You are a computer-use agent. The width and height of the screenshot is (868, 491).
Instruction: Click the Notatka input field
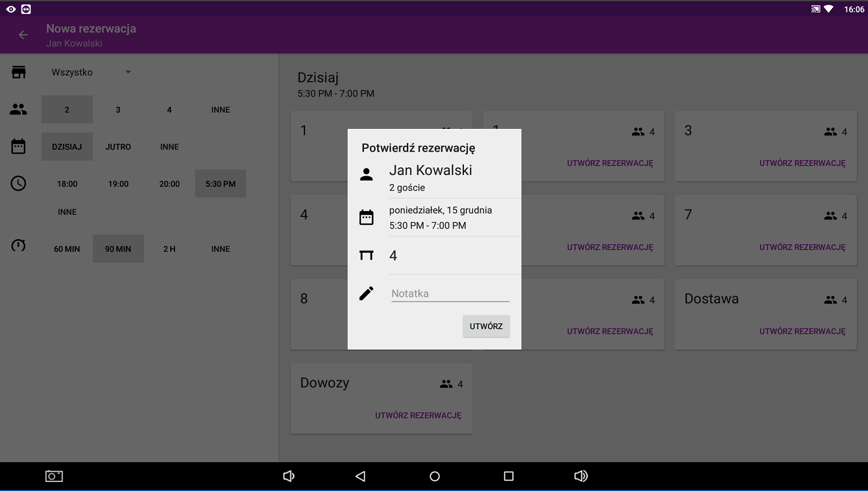pos(450,294)
